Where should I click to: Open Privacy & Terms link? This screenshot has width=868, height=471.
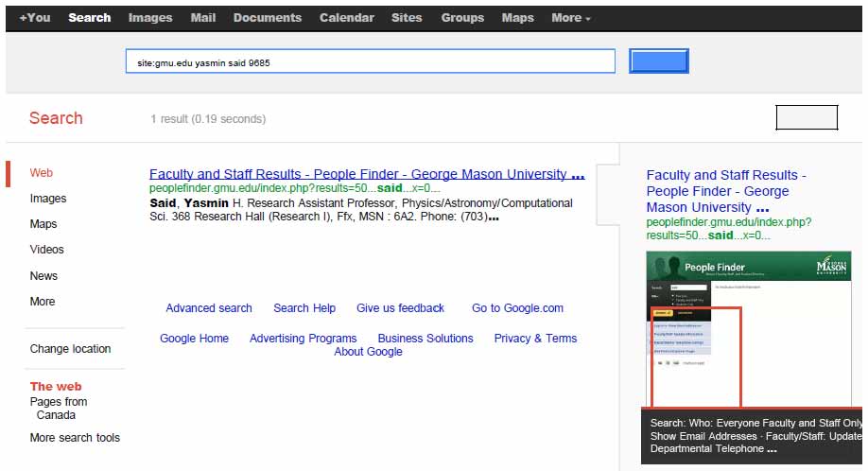(535, 339)
